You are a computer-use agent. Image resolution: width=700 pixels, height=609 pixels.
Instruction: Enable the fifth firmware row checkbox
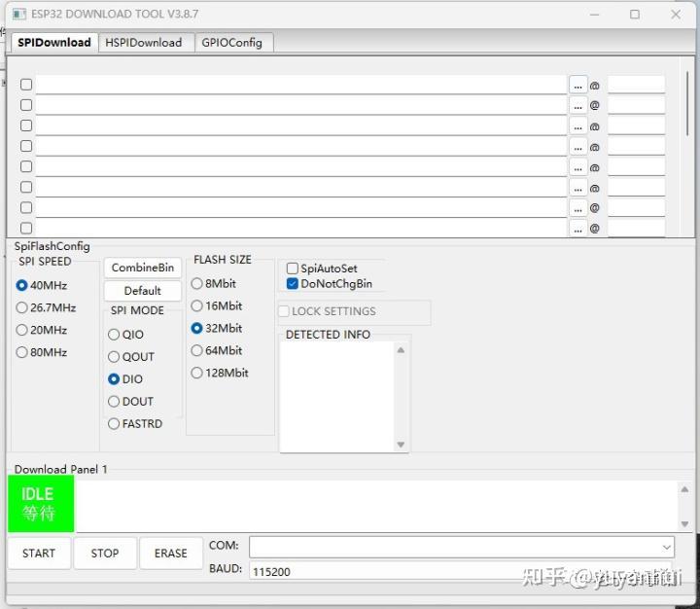tap(26, 166)
